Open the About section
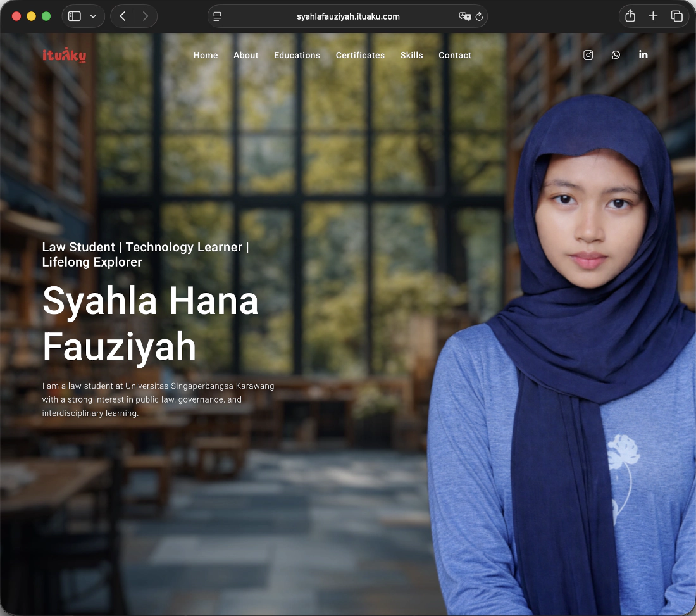 [x=246, y=55]
